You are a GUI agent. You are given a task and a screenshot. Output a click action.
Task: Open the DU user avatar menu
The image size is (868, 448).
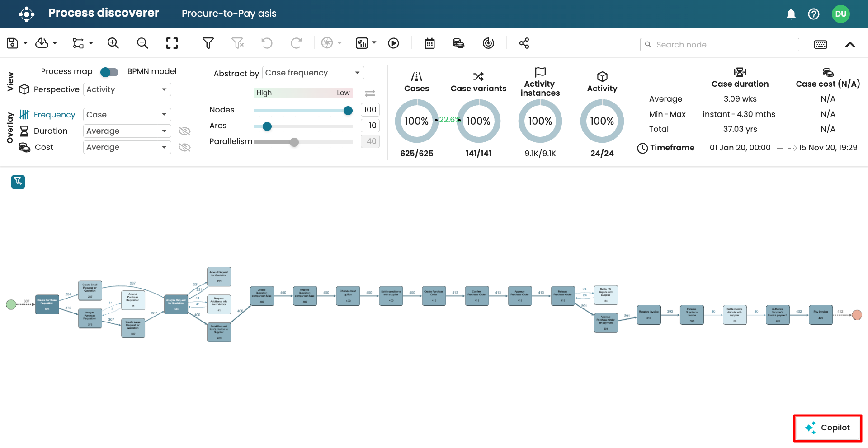[x=840, y=14]
